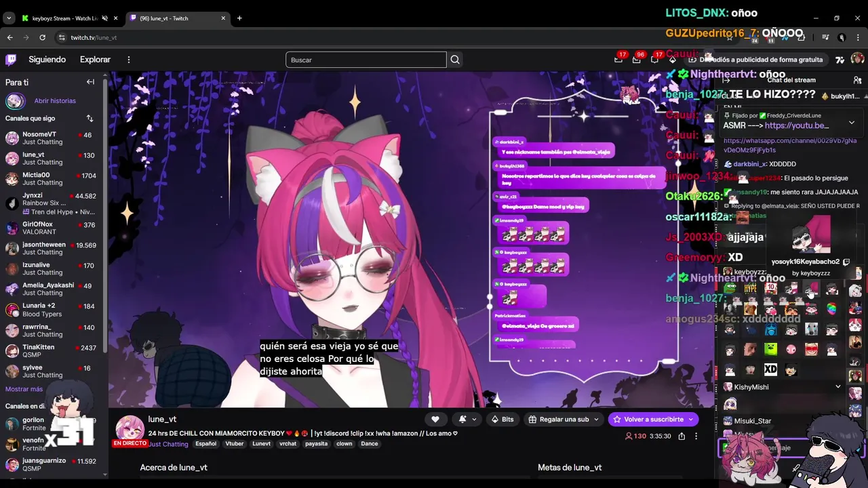Screen dimensions: 868x488
Task: Open rawrrina_ channel in sidebar
Action: [53, 330]
